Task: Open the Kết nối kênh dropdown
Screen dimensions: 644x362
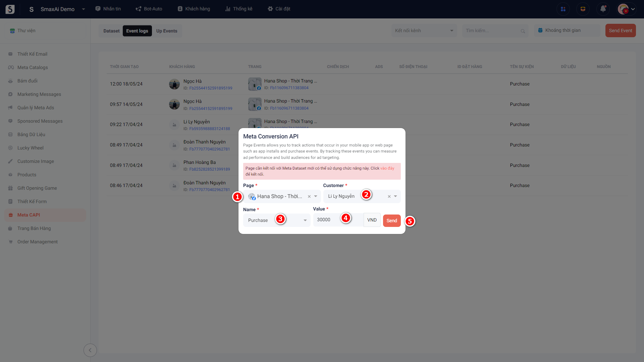Action: (x=424, y=31)
